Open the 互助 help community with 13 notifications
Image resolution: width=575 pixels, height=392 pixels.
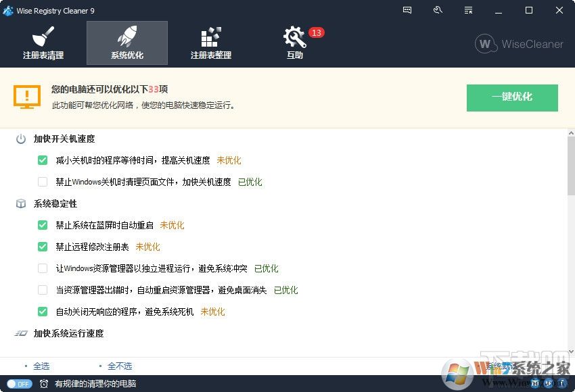pyautogui.click(x=294, y=43)
